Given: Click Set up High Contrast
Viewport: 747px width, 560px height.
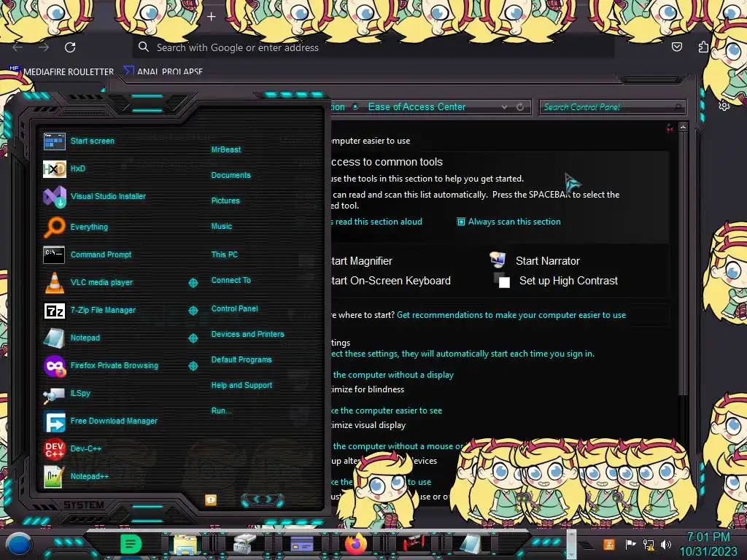Looking at the screenshot, I should click(568, 281).
